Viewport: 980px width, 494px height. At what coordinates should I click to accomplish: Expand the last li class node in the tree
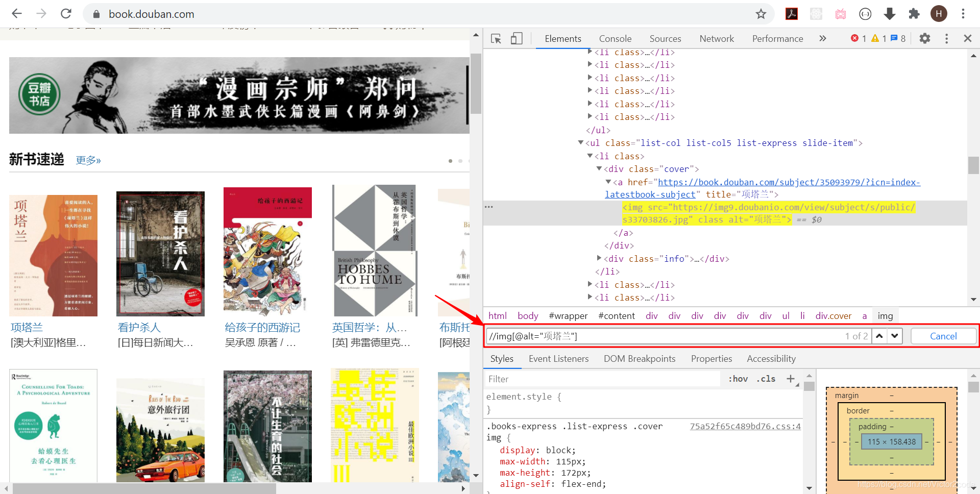(x=590, y=298)
